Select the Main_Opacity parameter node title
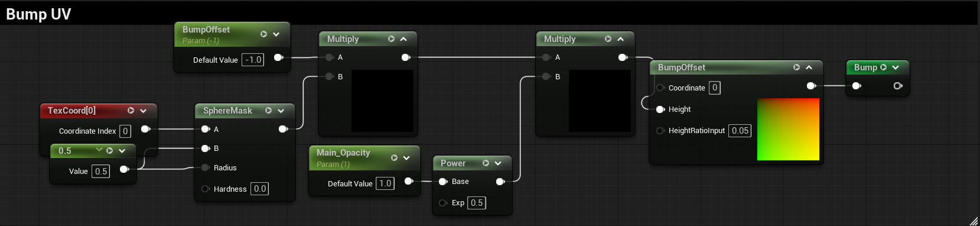The width and height of the screenshot is (980, 226). point(343,153)
